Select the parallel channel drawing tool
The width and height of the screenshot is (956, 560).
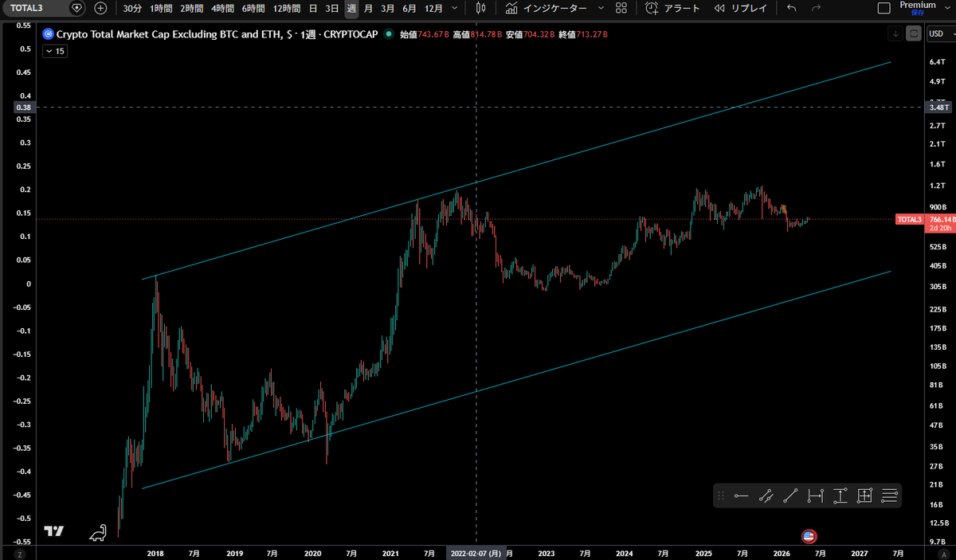pos(766,496)
